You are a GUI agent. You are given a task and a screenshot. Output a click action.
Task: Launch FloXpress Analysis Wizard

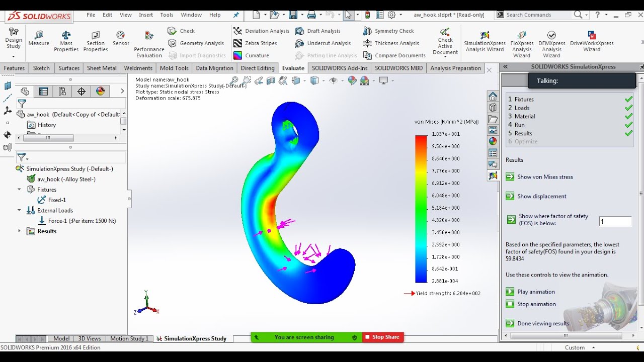[x=522, y=44]
